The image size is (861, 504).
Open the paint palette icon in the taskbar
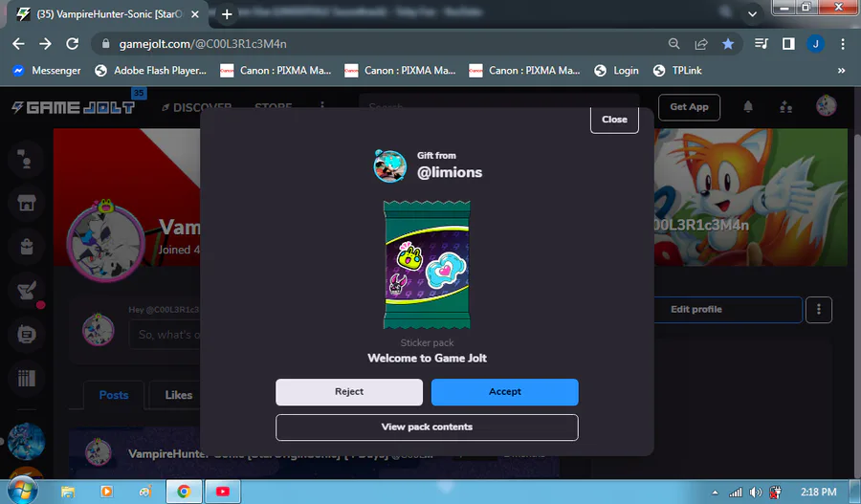click(x=145, y=492)
